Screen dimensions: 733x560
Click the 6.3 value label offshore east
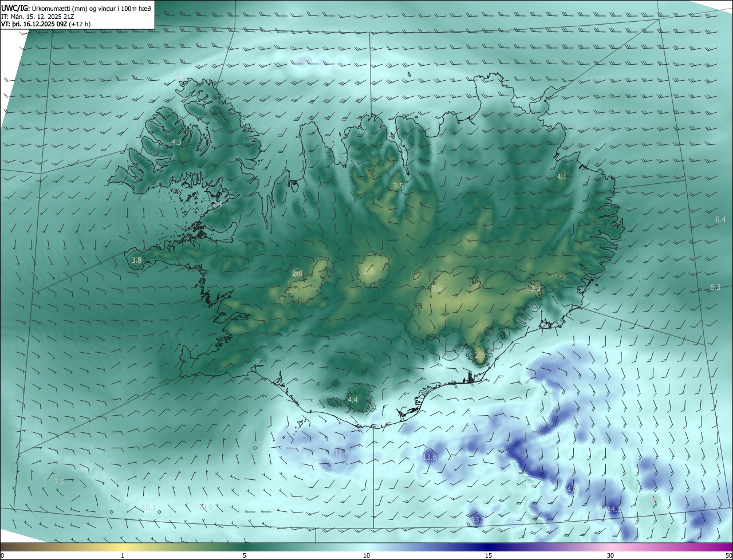[715, 287]
